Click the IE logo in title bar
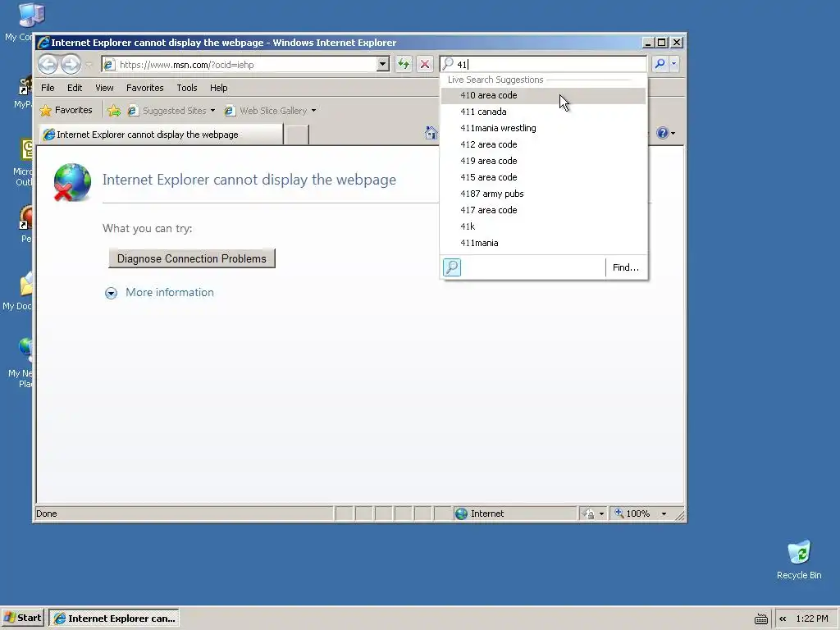 43,43
